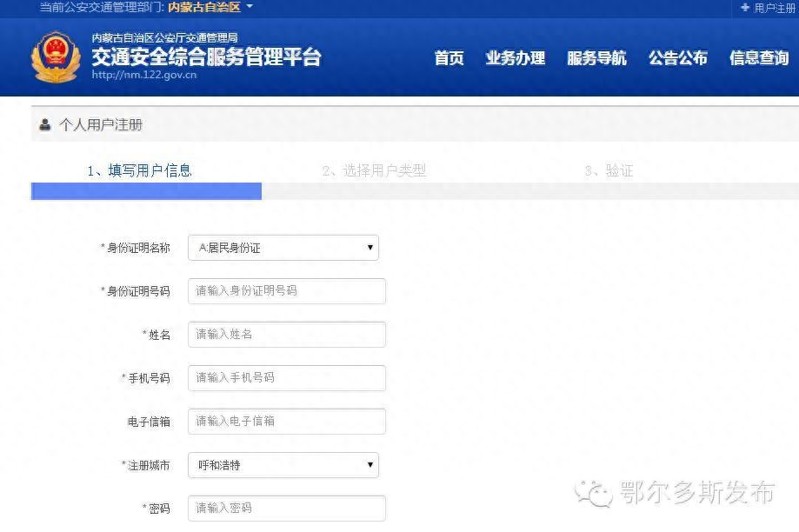
Task: Open 服务导航 in the top navigation
Action: [x=596, y=58]
